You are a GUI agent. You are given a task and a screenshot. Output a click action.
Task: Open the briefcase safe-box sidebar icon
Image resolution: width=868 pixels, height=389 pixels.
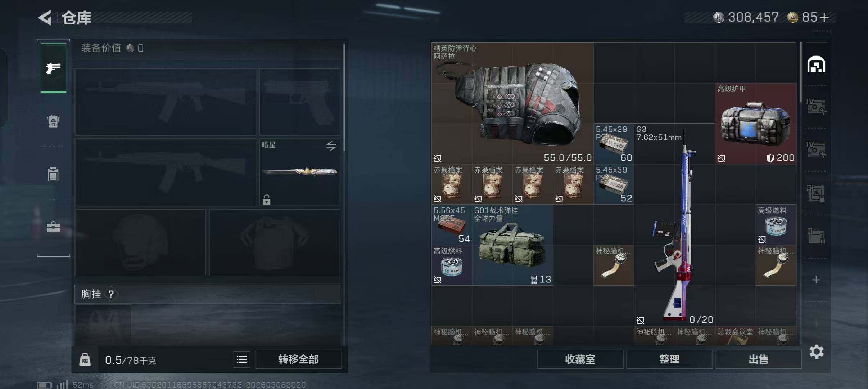click(x=53, y=227)
